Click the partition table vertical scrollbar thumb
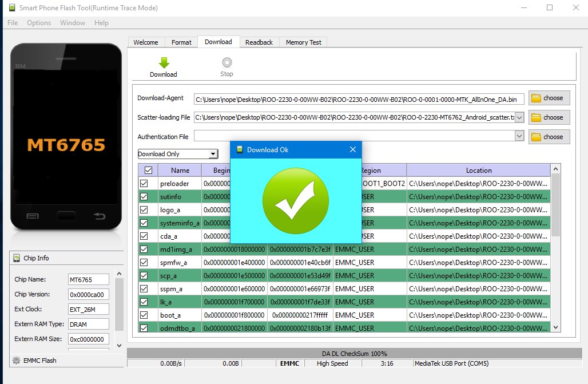Image resolution: width=588 pixels, height=384 pixels. pyautogui.click(x=556, y=205)
